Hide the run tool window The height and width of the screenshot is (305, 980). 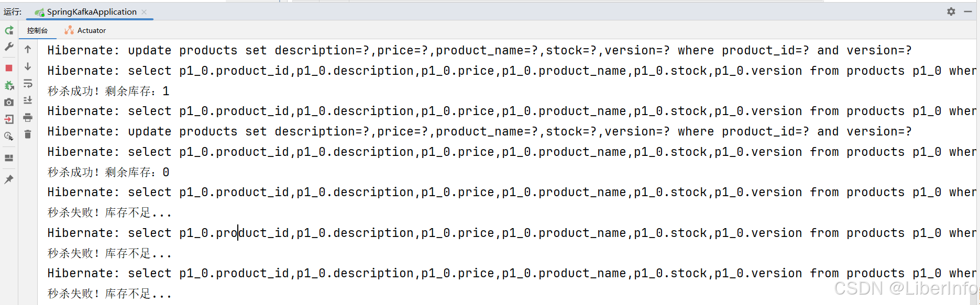pyautogui.click(x=968, y=12)
